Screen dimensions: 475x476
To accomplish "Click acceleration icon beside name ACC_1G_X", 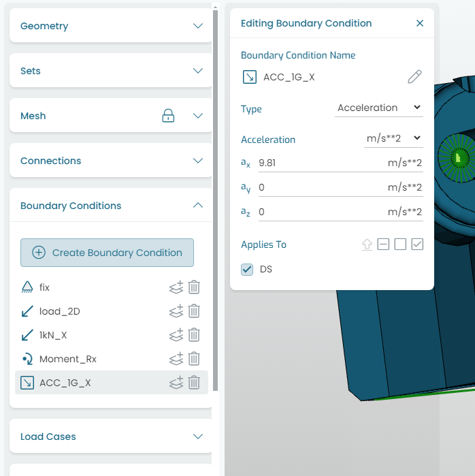I will coord(250,77).
